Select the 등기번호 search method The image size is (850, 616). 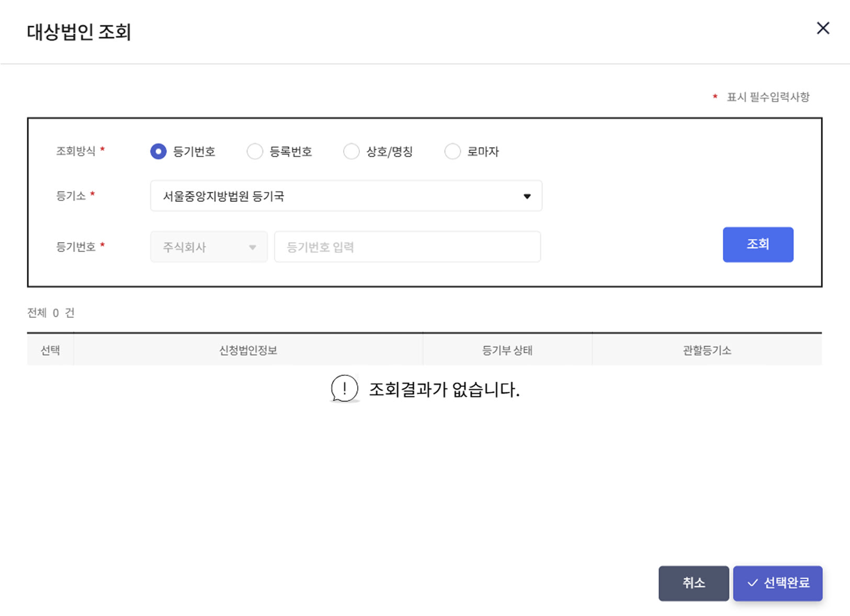click(x=158, y=151)
